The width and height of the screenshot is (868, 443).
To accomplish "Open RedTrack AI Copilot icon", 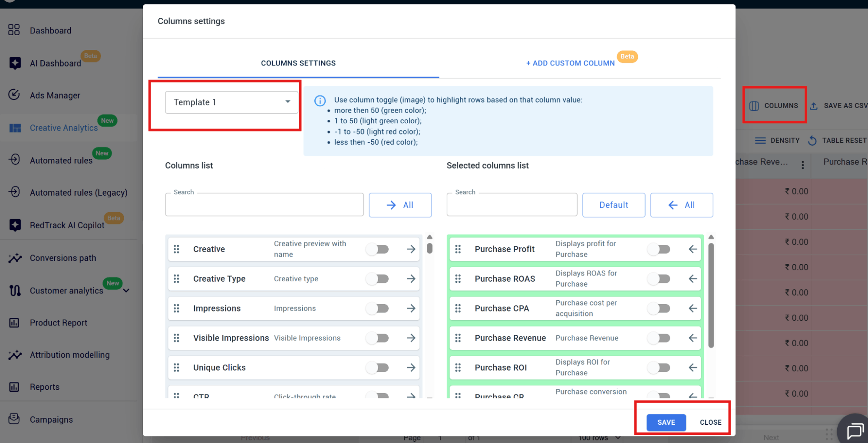I will 15,225.
